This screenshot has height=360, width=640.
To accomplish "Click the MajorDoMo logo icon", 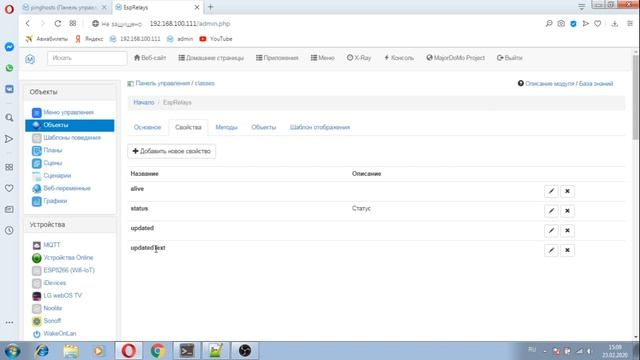I will [x=30, y=59].
